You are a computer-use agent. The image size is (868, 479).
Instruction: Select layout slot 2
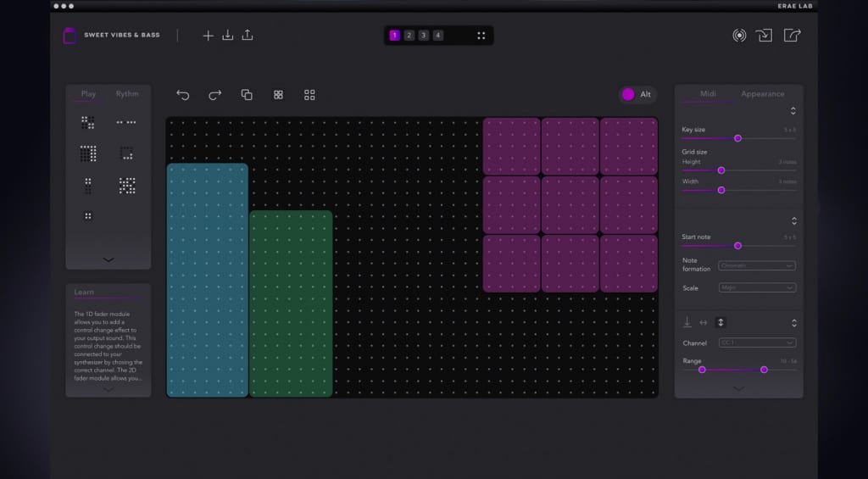409,36
